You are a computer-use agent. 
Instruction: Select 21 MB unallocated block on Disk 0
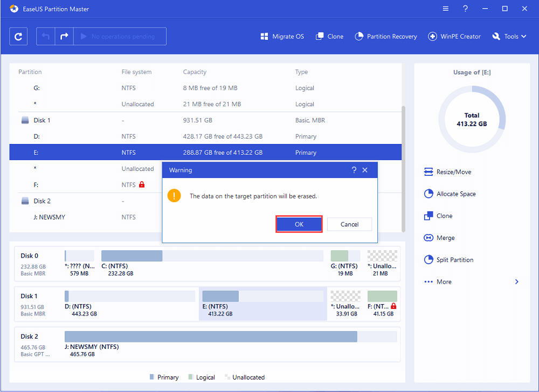tap(382, 263)
